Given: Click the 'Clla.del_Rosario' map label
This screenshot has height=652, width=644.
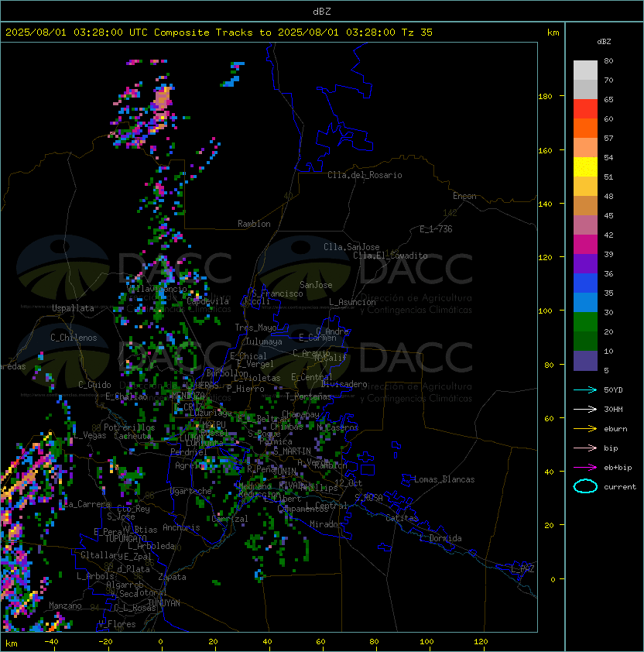Looking at the screenshot, I should (x=365, y=175).
